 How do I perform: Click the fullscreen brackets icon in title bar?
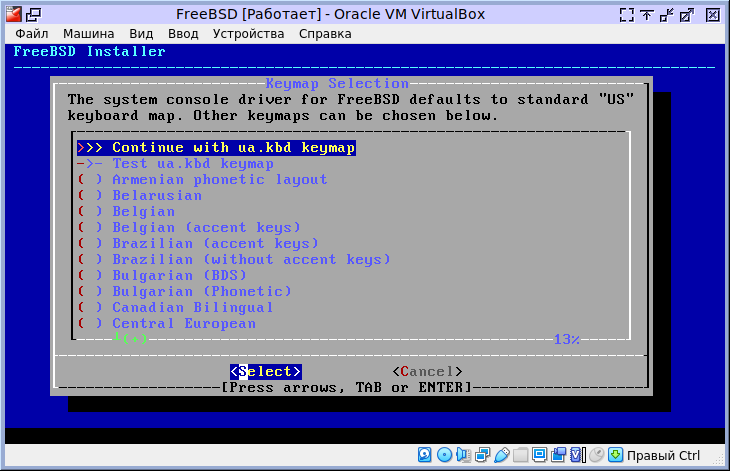tap(627, 15)
